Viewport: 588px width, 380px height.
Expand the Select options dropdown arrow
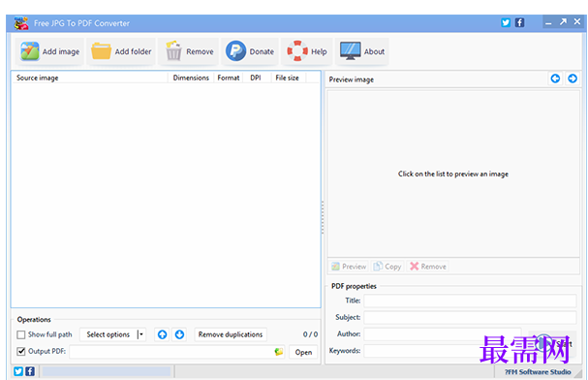141,334
